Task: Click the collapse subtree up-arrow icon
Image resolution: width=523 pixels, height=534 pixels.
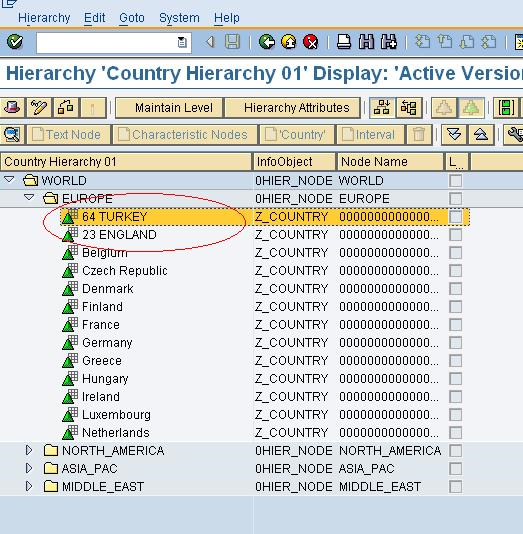Action: [x=481, y=135]
